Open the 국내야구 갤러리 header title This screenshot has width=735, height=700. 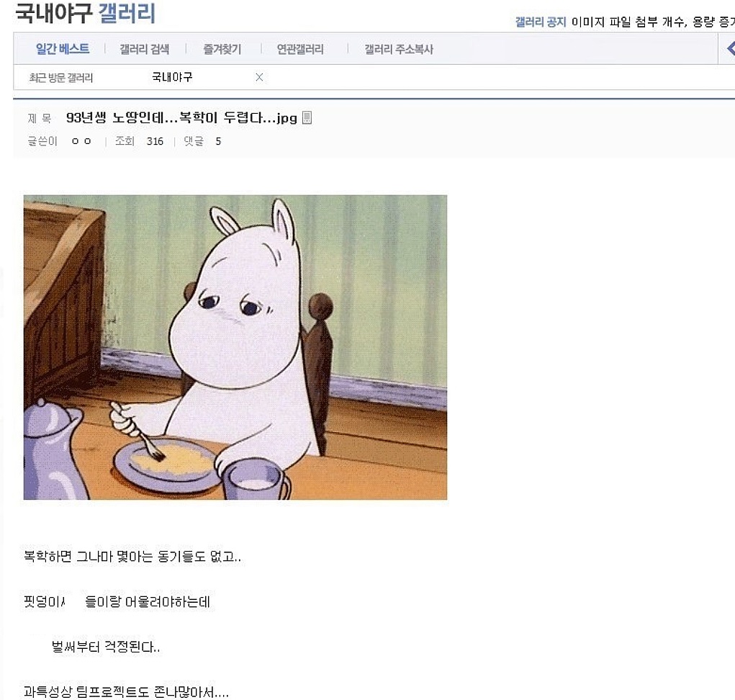click(86, 13)
